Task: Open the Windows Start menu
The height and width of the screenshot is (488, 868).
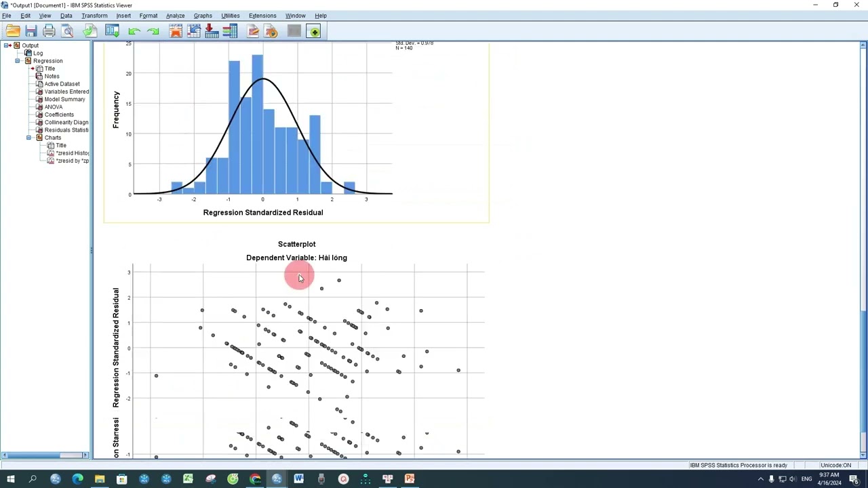Action: pyautogui.click(x=10, y=479)
